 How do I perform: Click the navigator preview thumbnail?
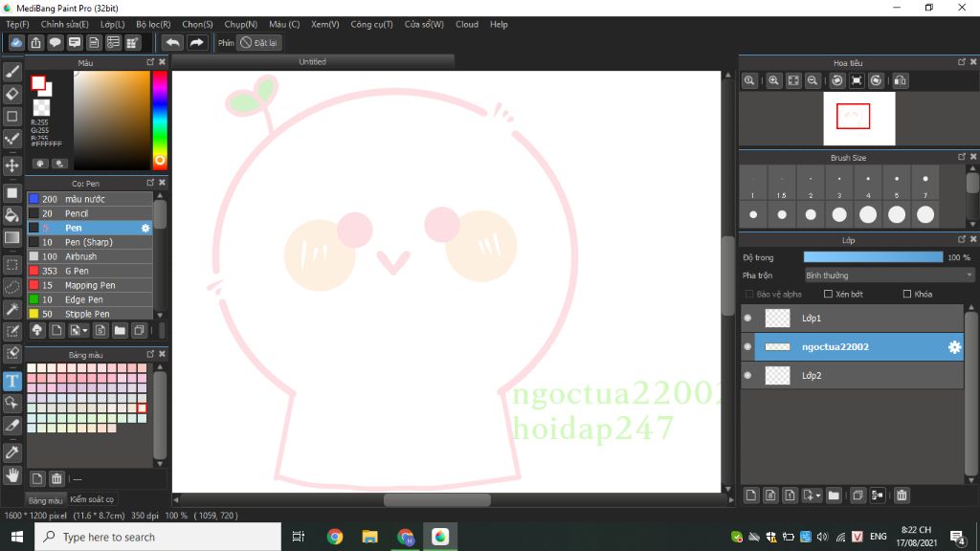[x=859, y=119]
